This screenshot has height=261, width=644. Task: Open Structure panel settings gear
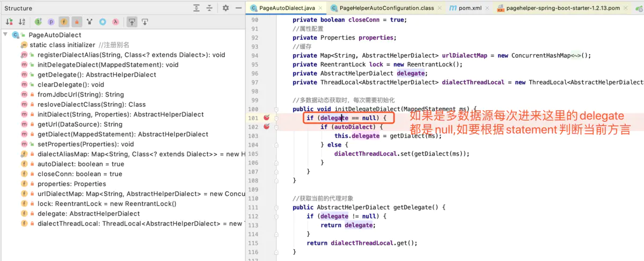(226, 8)
